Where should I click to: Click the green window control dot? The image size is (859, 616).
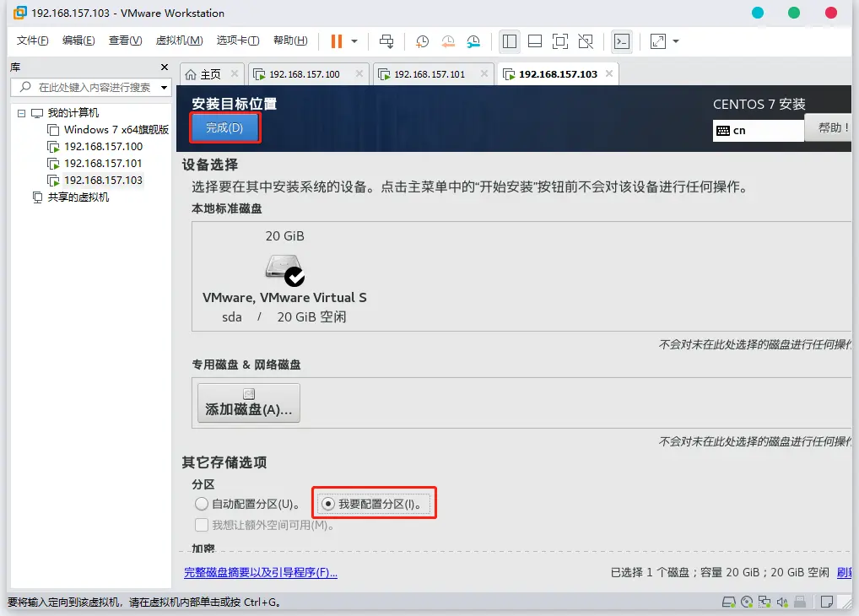(x=794, y=13)
